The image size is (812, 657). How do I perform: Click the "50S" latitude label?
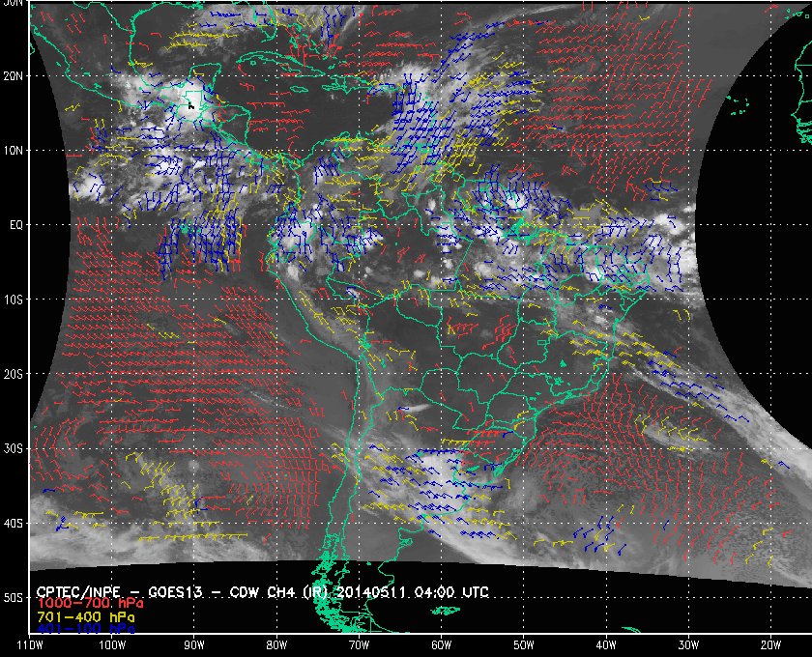[x=14, y=598]
